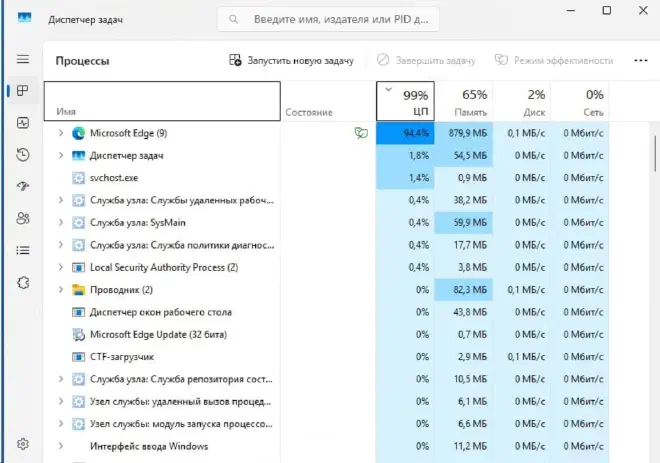Open the Settings gear icon
The image size is (660, 463).
click(x=23, y=444)
